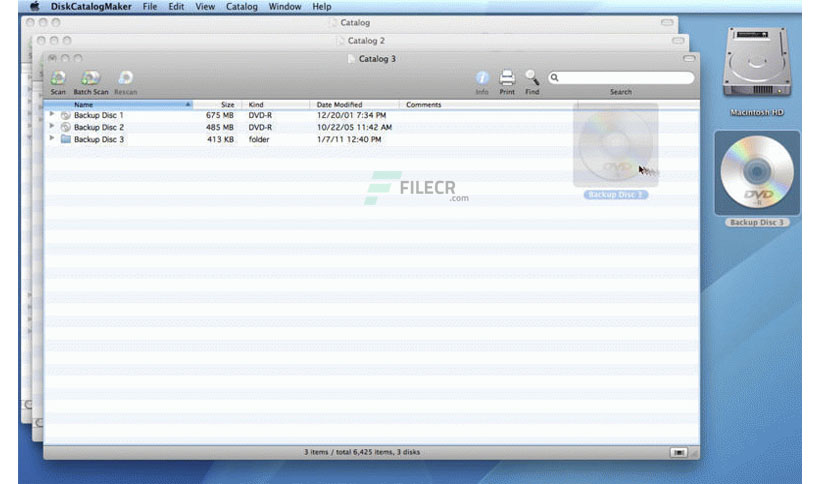Open the DiskCatalogMaker application menu
This screenshot has width=836, height=484.
tap(91, 6)
